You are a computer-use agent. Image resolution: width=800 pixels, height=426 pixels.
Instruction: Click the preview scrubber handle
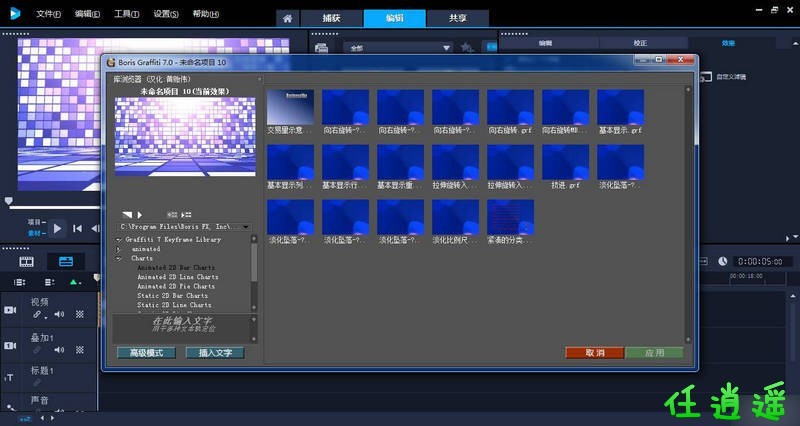click(8, 201)
